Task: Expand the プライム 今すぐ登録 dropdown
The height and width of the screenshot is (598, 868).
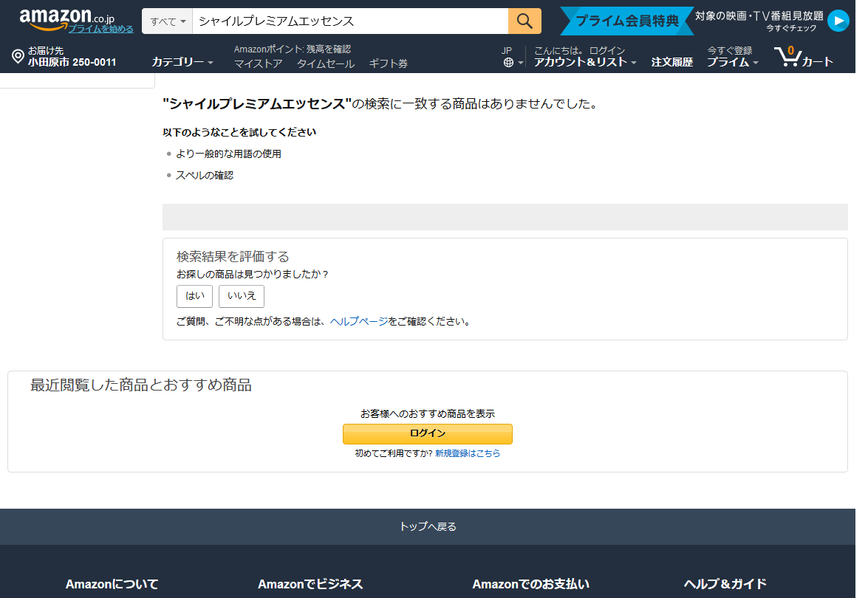Action: click(x=732, y=57)
